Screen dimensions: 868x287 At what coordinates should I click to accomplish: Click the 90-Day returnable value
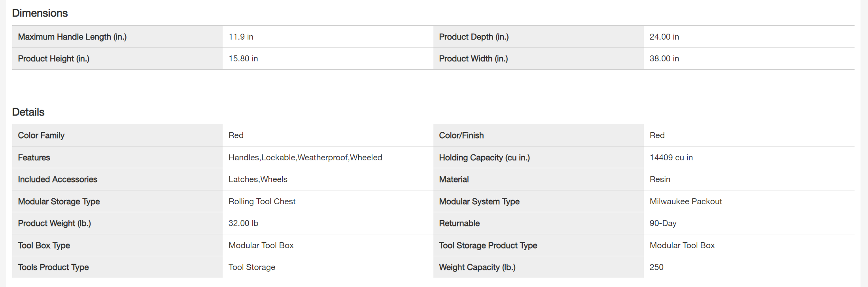tap(663, 223)
